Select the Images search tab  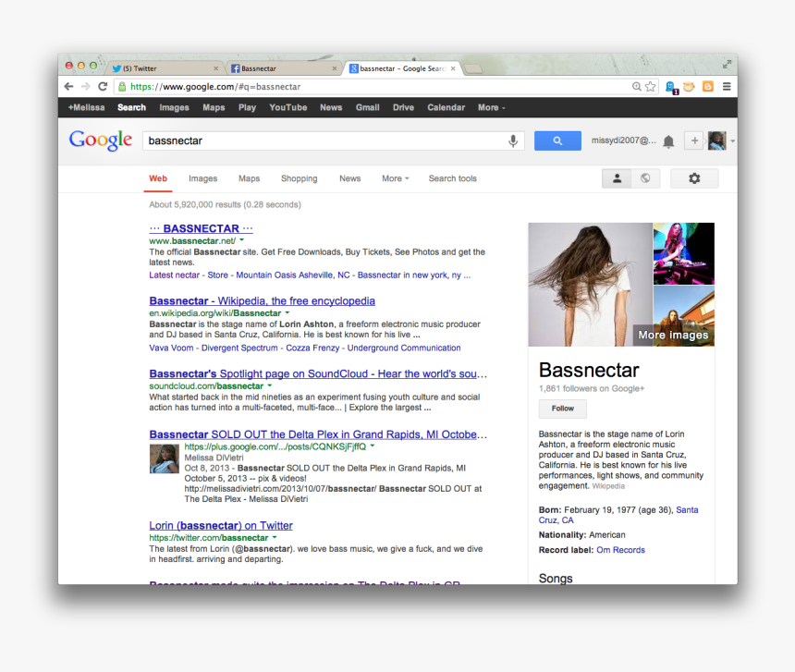pos(202,178)
